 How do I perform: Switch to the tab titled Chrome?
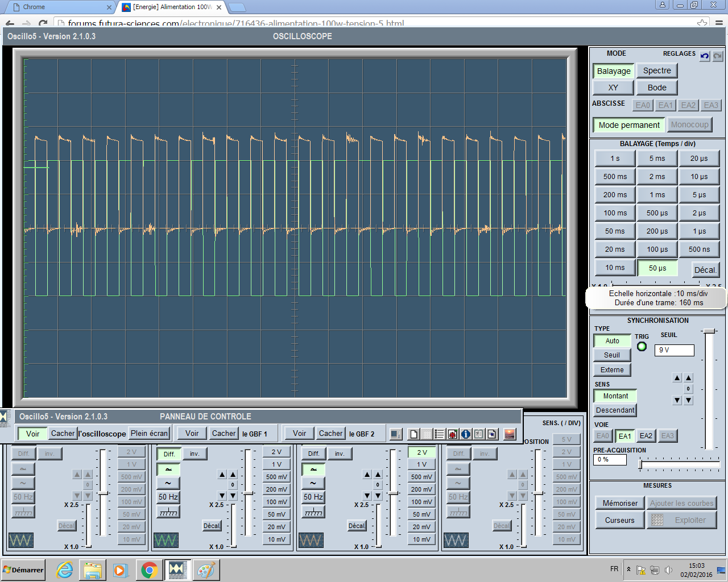(59, 7)
